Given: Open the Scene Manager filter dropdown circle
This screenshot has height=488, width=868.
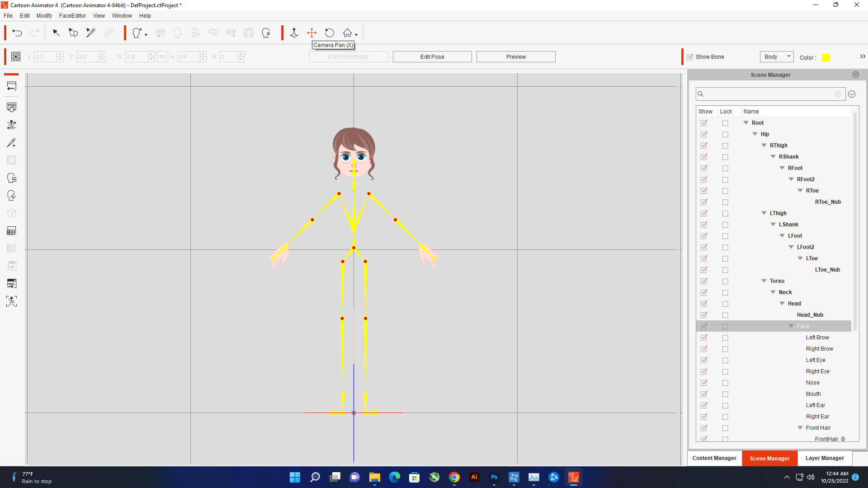Looking at the screenshot, I should click(852, 94).
